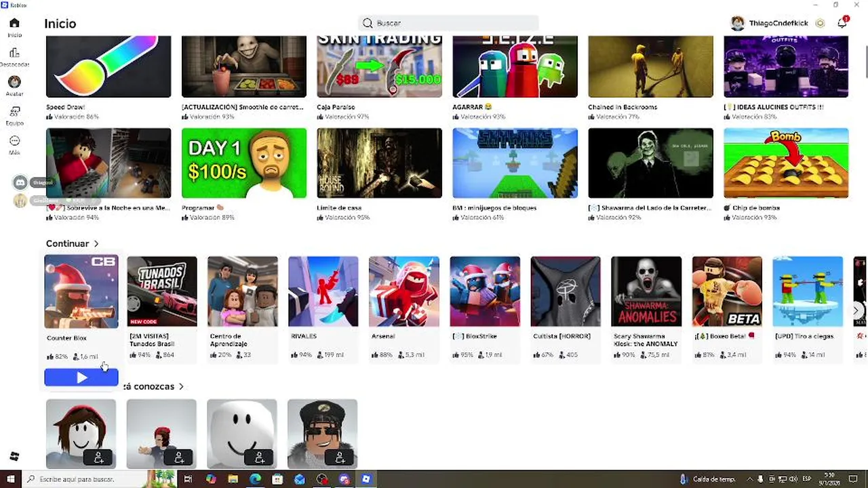Open Microsoft Edge from the taskbar
This screenshot has width=868, height=488.
coord(255,479)
